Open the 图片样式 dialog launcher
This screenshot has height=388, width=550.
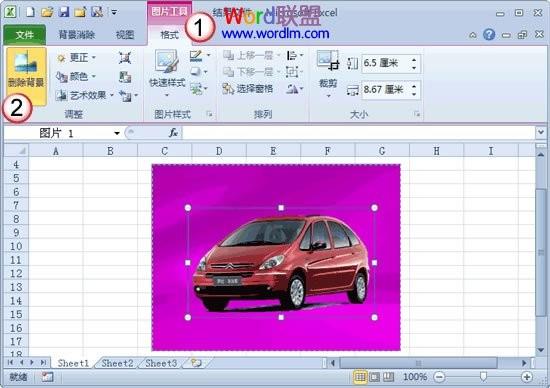tap(209, 114)
